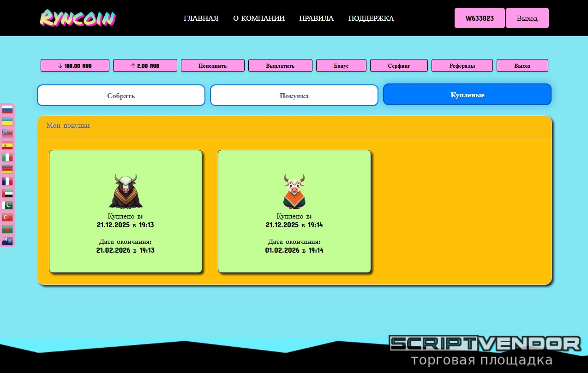Open the О КОМПАНИИ menu item
Viewport: 588px width, 373px height.
pos(259,18)
